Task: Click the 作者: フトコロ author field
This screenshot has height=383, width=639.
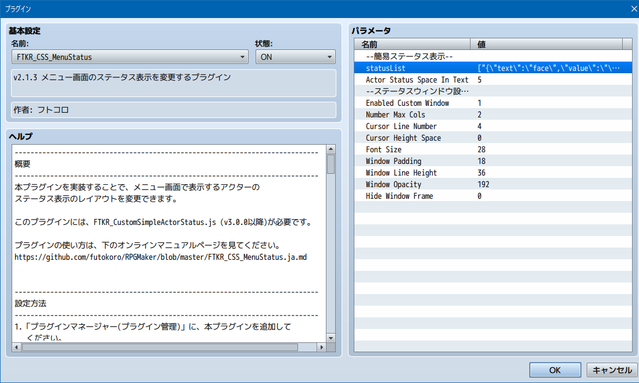Action: click(x=174, y=110)
